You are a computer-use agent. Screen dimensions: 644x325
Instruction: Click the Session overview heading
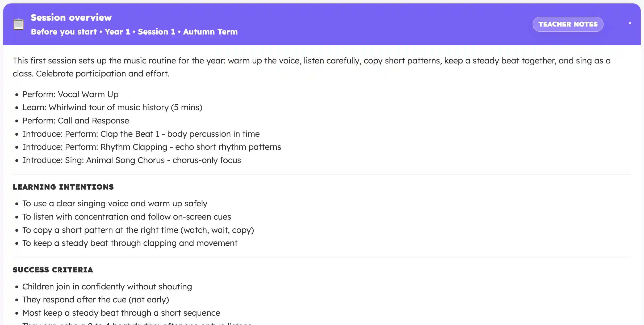[71, 17]
